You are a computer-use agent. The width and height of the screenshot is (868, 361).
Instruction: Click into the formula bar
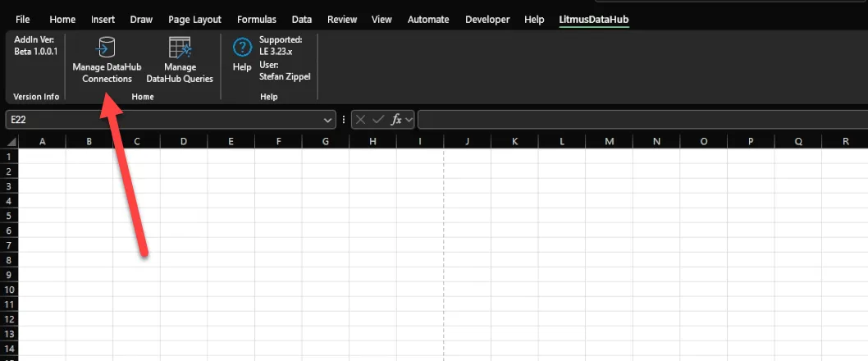(642, 120)
